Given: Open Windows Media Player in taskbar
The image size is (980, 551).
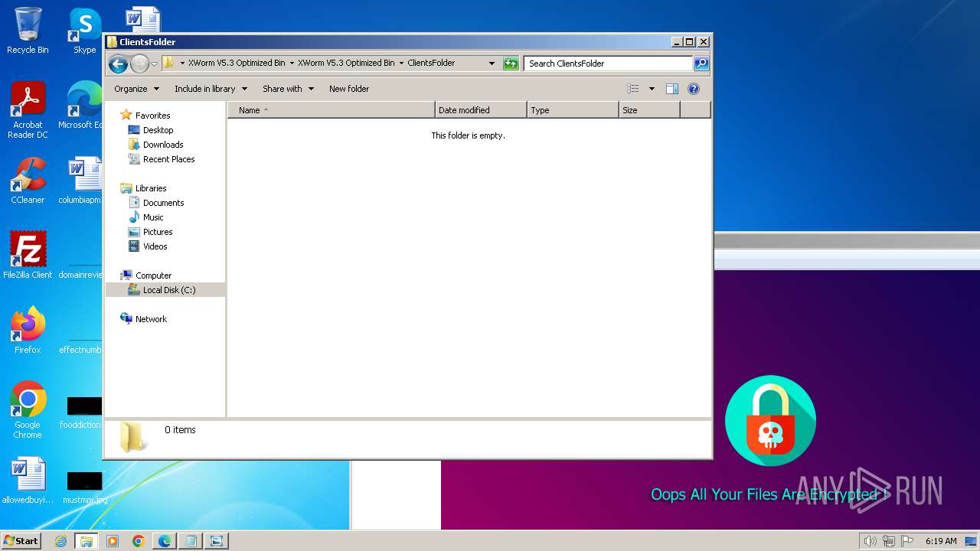Looking at the screenshot, I should (x=113, y=541).
